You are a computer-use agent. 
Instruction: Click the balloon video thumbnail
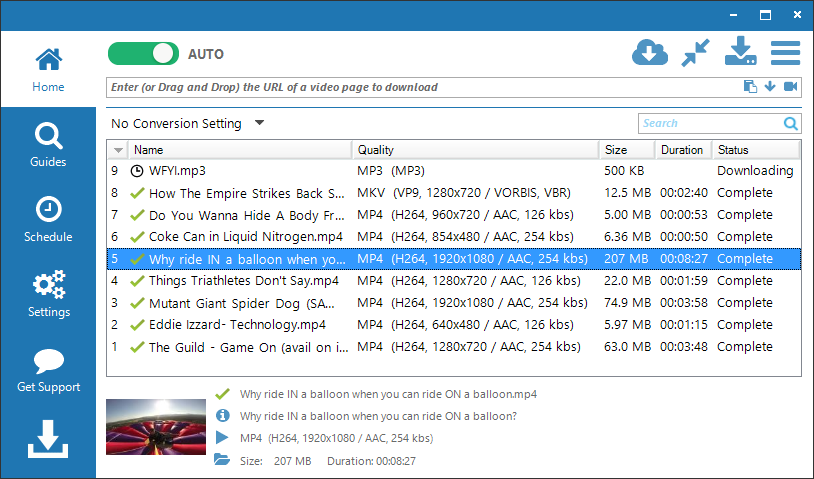point(156,427)
